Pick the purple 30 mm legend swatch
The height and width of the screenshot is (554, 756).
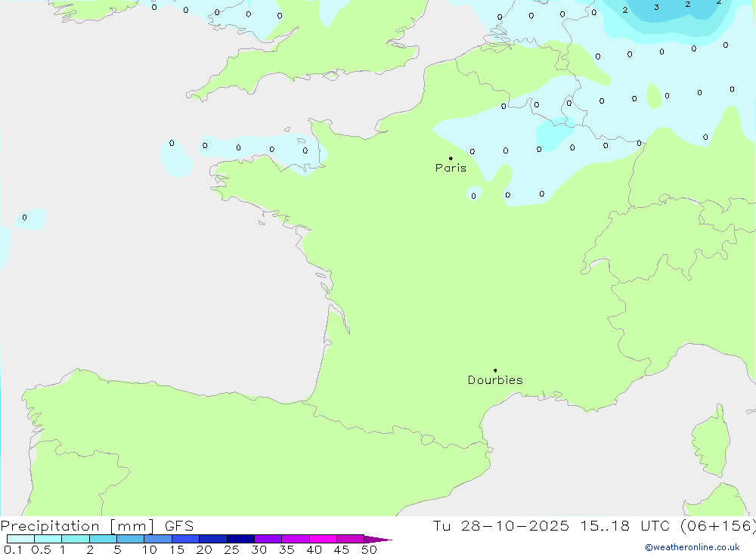coord(268,539)
